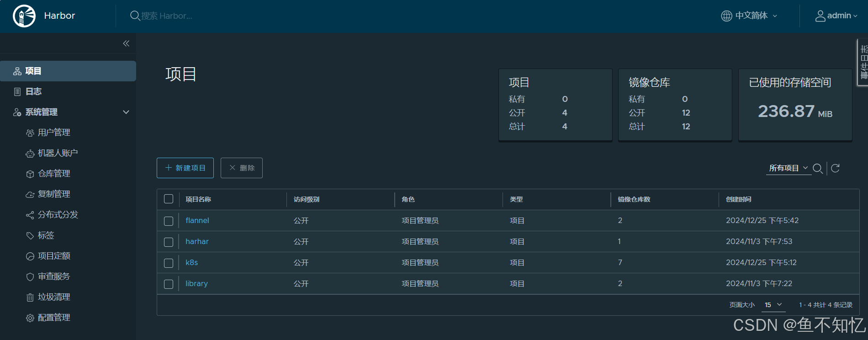Open 项目 in the sidebar
Screen dimensions: 868x340
pos(68,71)
